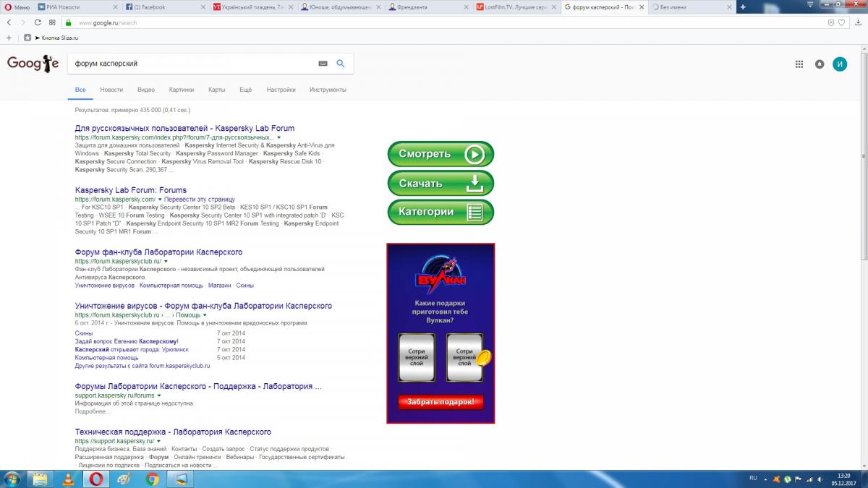Image resolution: width=868 pixels, height=488 pixels.
Task: Expand the Ещё search menu
Action: 245,90
